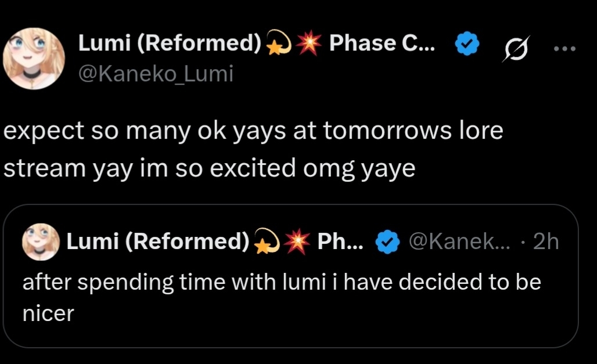
Task: Open quoted tweet "after spending time with lumi"
Action: pos(281,283)
